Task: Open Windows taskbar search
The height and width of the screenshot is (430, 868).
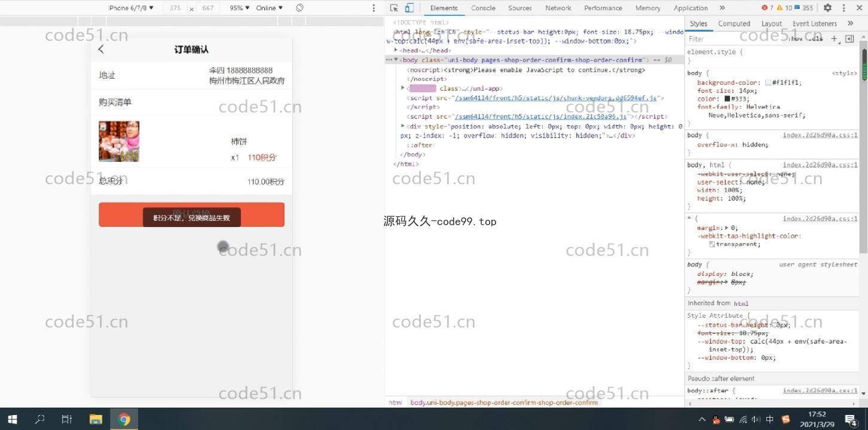Action: coord(39,419)
